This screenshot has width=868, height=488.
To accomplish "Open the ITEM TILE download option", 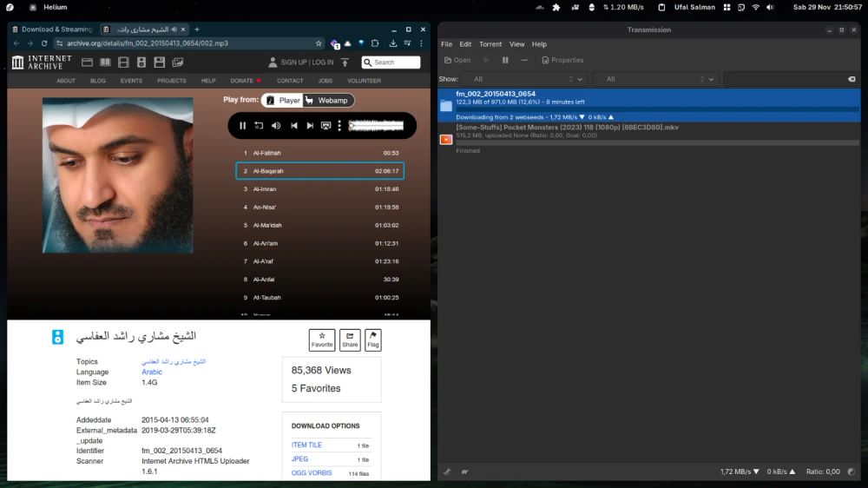I will pos(306,445).
